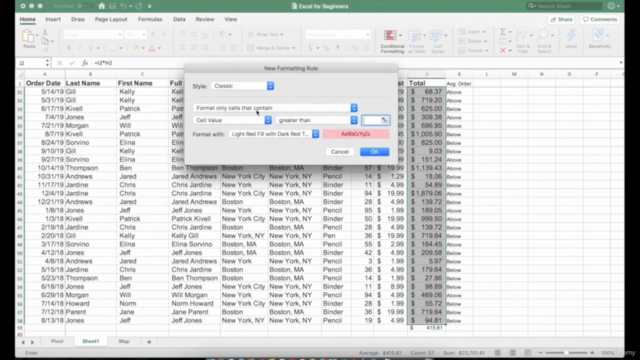Switch to Page Layout view in the status bar
This screenshot has width=640, height=360.
513,353
